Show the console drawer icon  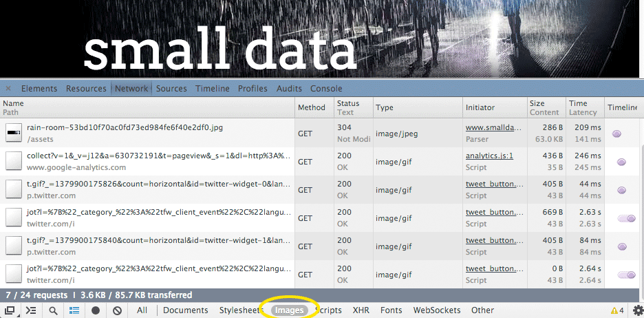pyautogui.click(x=31, y=310)
